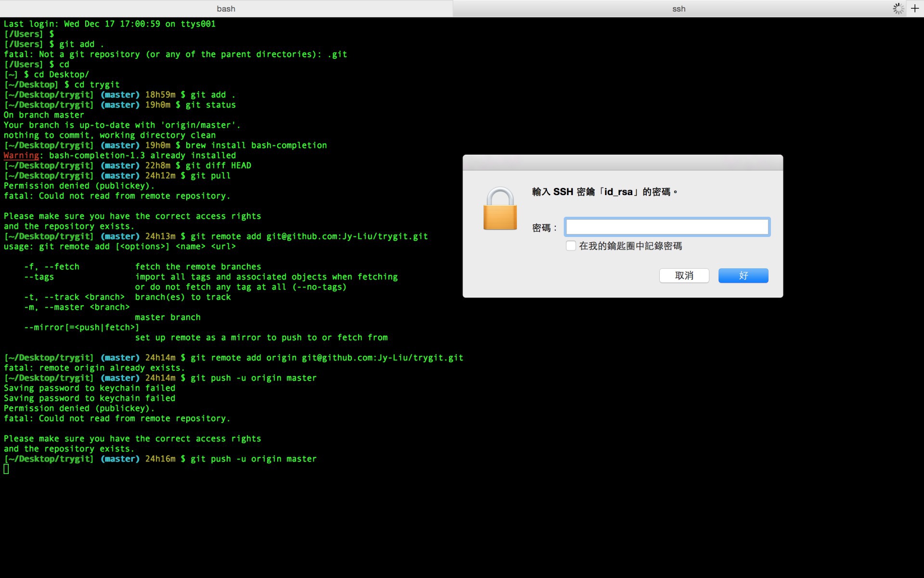Click 'git remote add origin git@github.com' command
This screenshot has height=578, width=924.
tap(327, 358)
